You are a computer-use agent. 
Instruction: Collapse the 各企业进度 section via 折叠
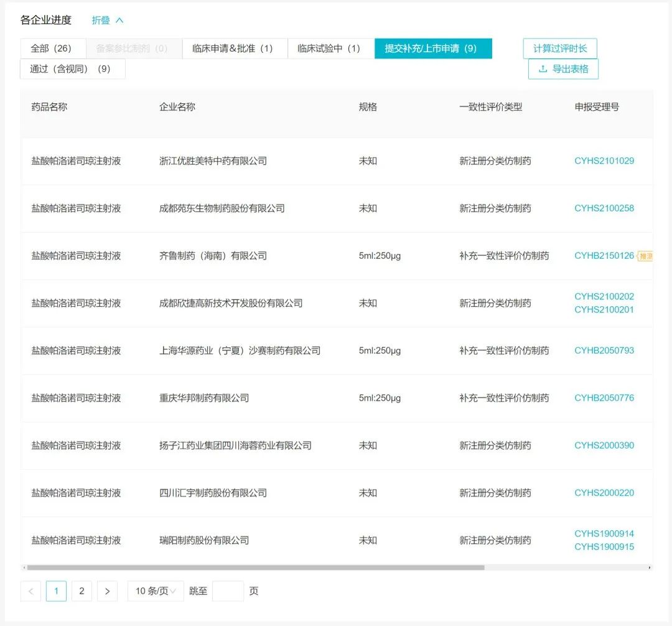(108, 21)
